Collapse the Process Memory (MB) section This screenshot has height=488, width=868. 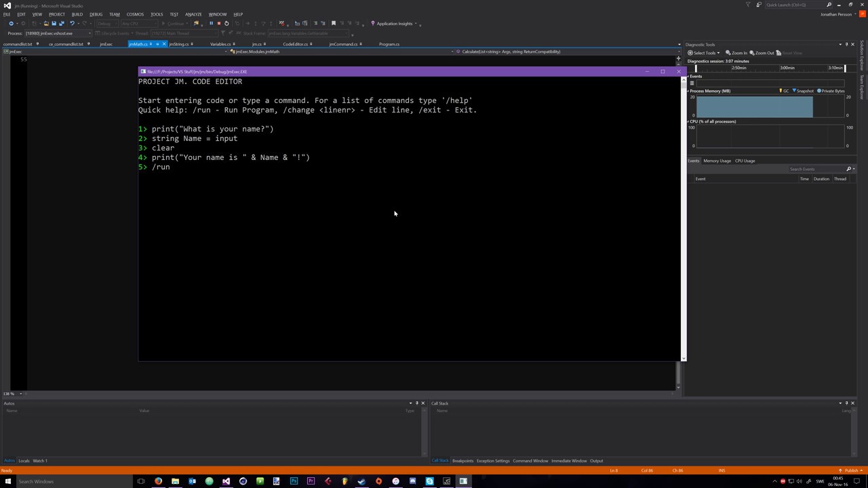click(x=688, y=91)
